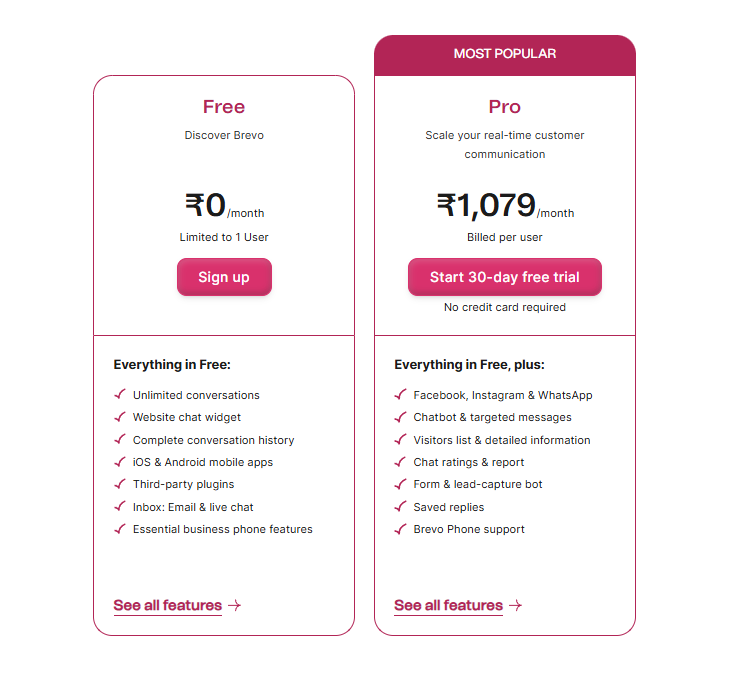This screenshot has width=731, height=673.
Task: Click Visitors list & detailed information feature
Action: click(502, 440)
